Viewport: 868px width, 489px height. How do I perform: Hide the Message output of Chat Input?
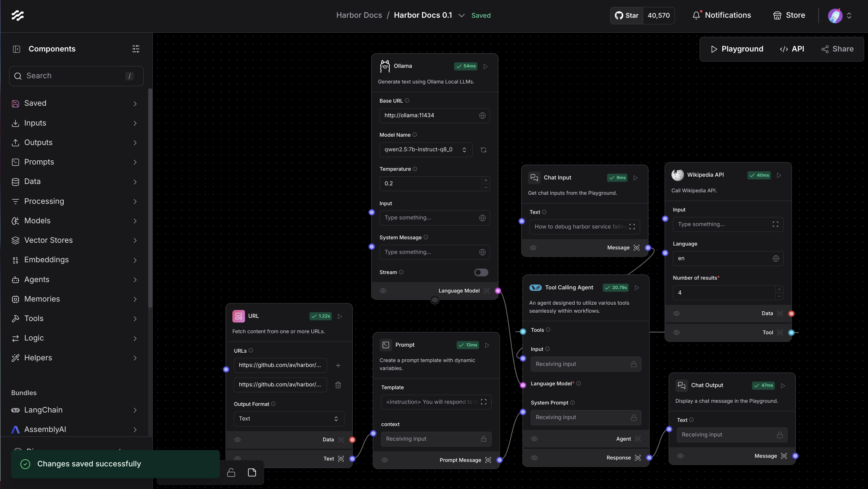533,248
